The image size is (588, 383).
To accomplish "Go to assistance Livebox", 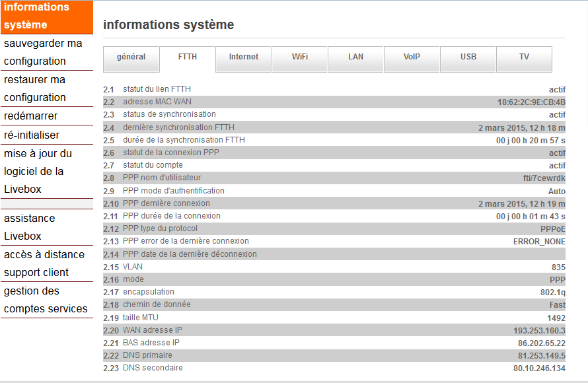I will pyautogui.click(x=30, y=226).
